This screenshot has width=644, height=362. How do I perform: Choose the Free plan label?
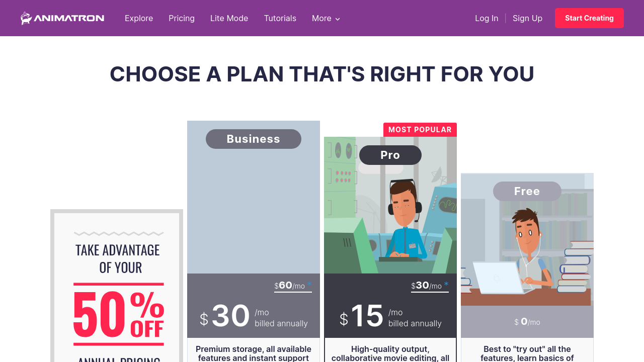pyautogui.click(x=527, y=191)
